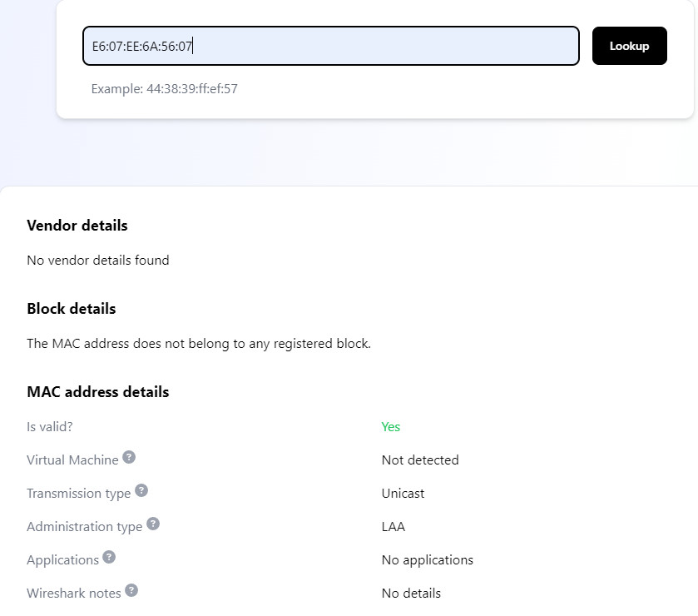Screen dimensions: 698x616
Task: Click the No vendor details found message
Action: [x=98, y=260]
